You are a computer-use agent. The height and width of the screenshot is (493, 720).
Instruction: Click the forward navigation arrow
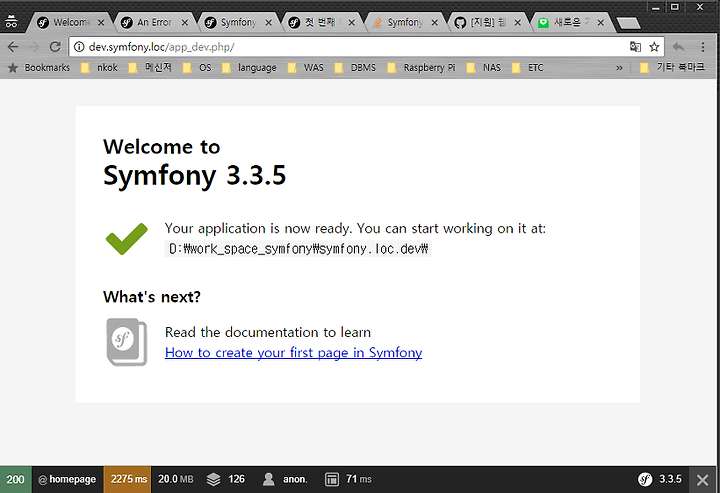(34, 47)
